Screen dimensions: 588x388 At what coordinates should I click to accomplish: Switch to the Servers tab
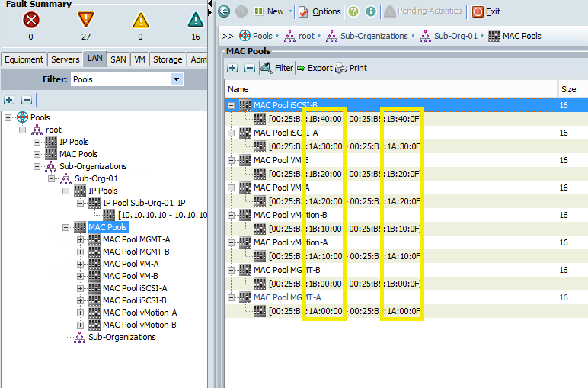coord(65,59)
